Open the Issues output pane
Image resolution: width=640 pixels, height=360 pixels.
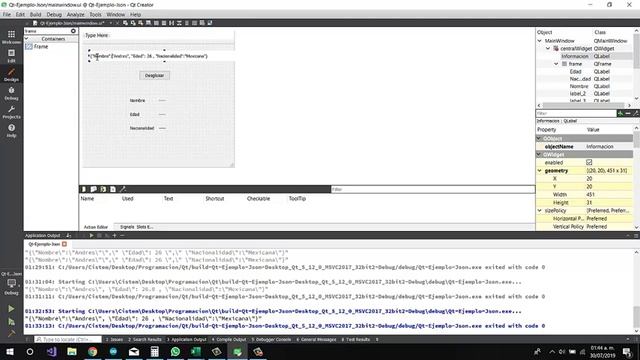tap(115, 340)
